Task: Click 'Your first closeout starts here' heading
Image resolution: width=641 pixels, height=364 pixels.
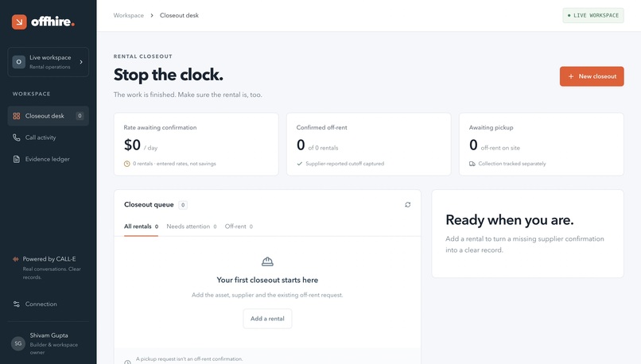Action: click(267, 281)
